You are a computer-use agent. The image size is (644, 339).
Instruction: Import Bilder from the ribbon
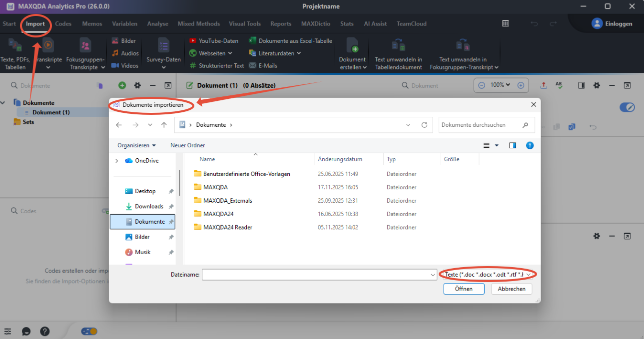coord(123,41)
